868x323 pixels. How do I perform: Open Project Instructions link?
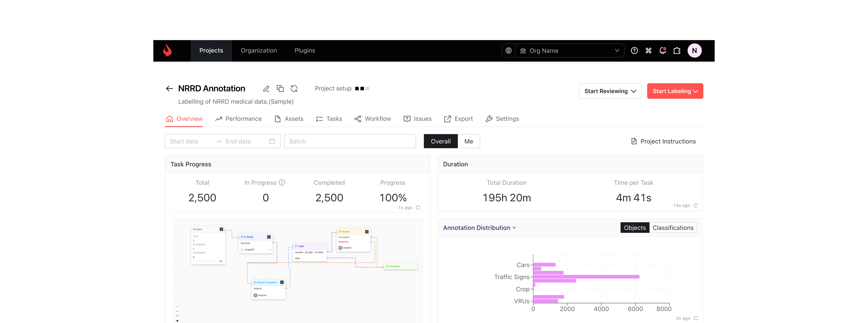click(663, 141)
